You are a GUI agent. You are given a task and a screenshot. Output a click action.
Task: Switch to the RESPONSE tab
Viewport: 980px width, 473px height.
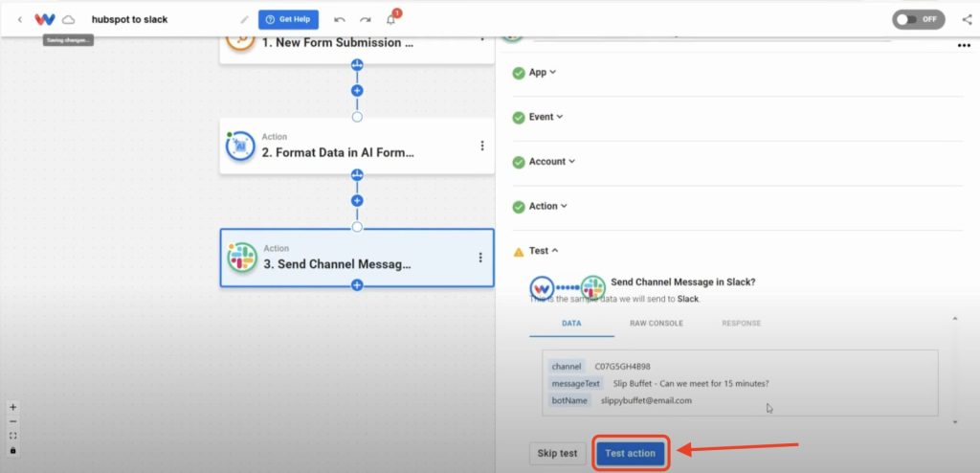[742, 324]
